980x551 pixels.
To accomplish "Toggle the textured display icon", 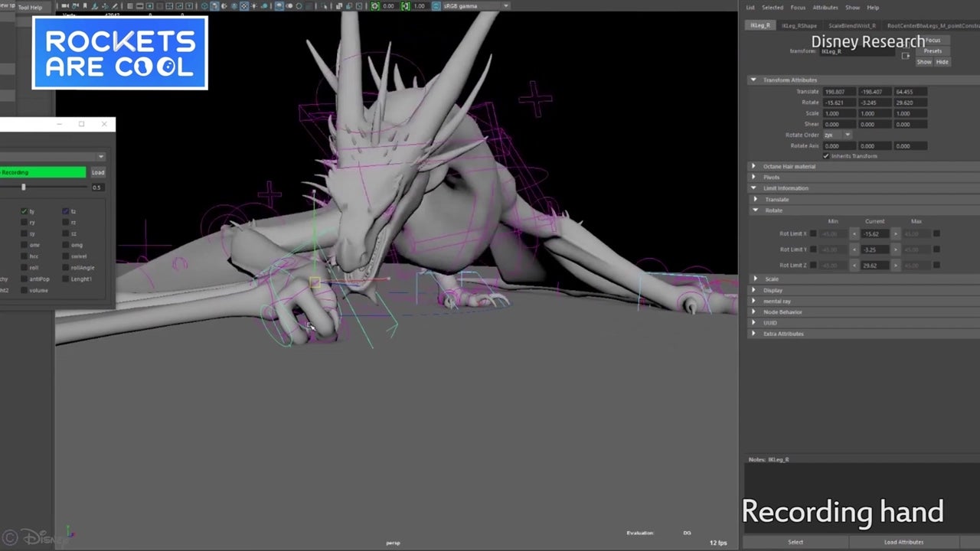I will click(x=244, y=5).
